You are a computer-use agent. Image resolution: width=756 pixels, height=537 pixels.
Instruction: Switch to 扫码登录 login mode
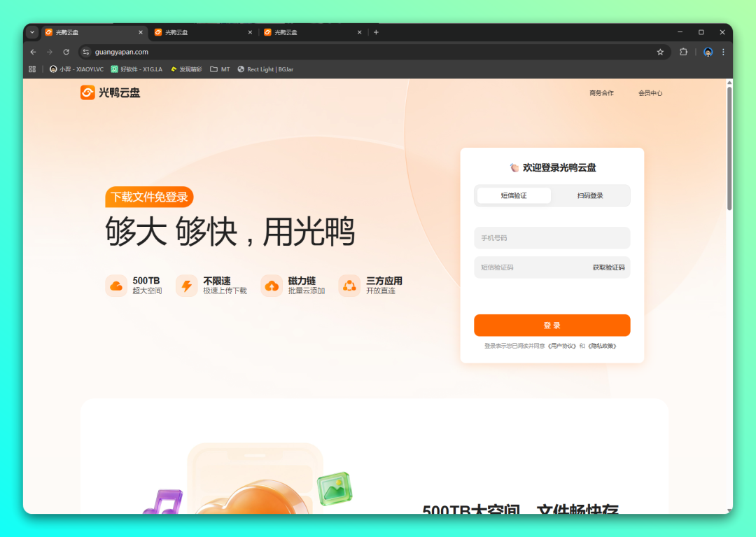(590, 196)
